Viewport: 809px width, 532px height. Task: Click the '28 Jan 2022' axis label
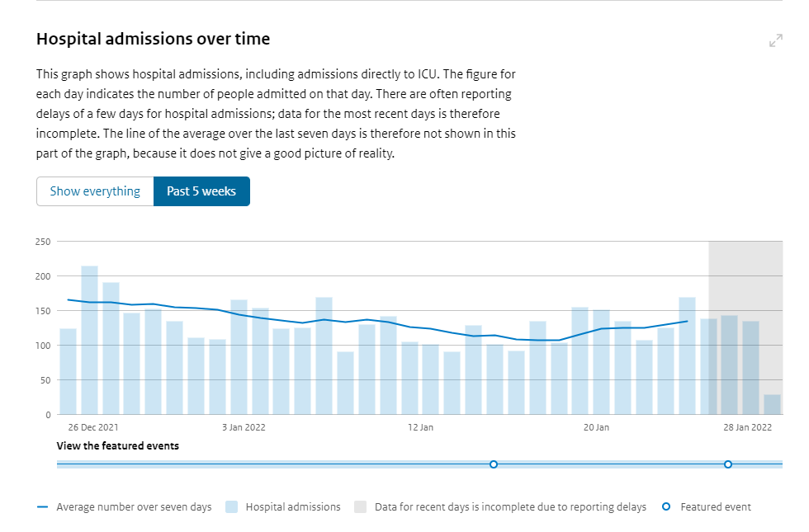point(748,427)
